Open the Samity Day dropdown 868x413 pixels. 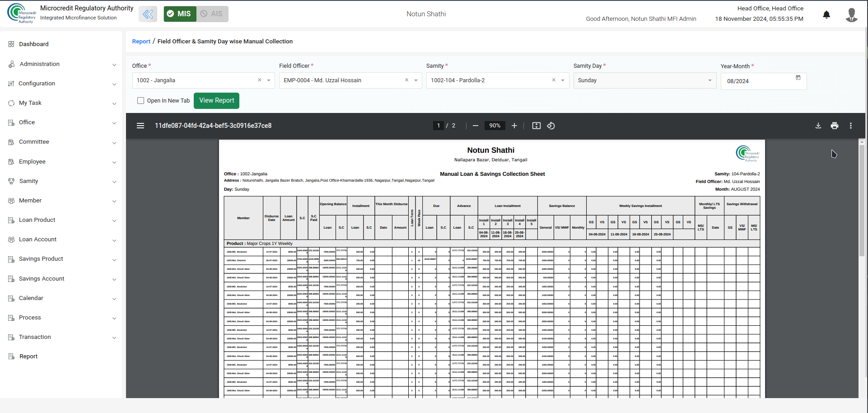coord(644,80)
